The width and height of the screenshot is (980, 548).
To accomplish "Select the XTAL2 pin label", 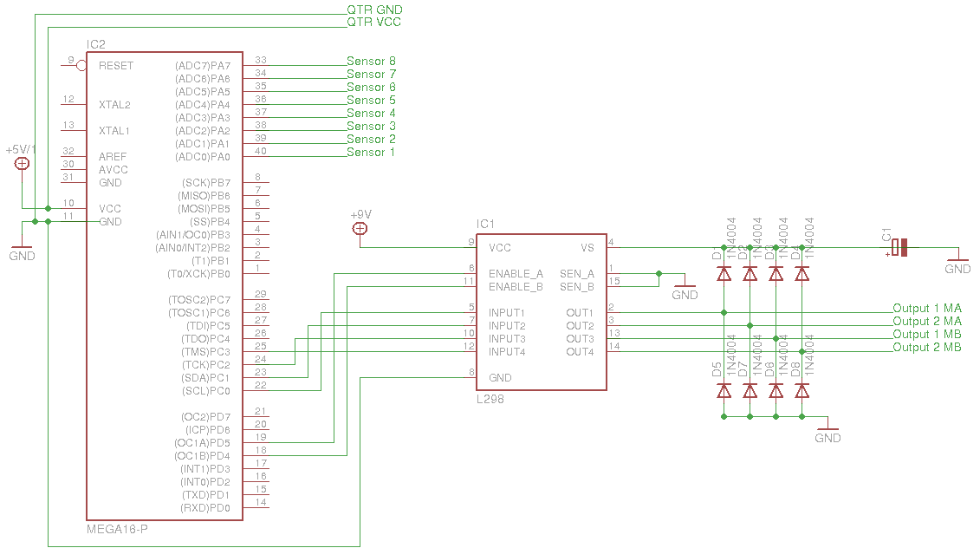I will 114,104.
